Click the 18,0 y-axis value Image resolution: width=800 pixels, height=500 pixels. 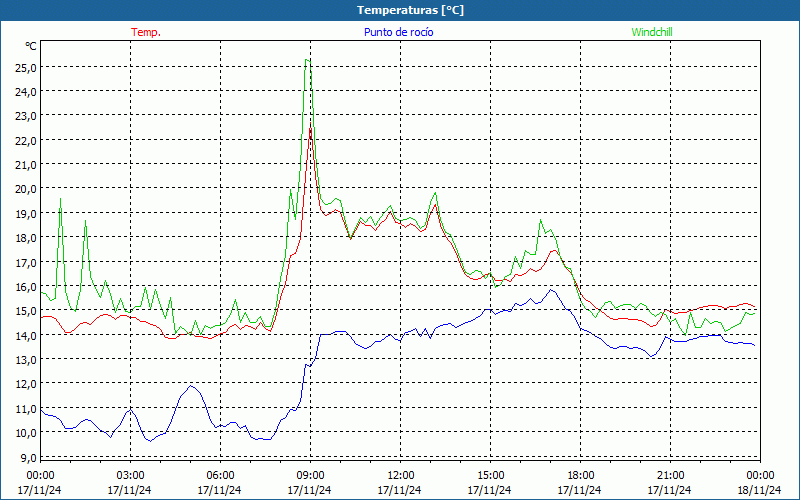[24, 238]
